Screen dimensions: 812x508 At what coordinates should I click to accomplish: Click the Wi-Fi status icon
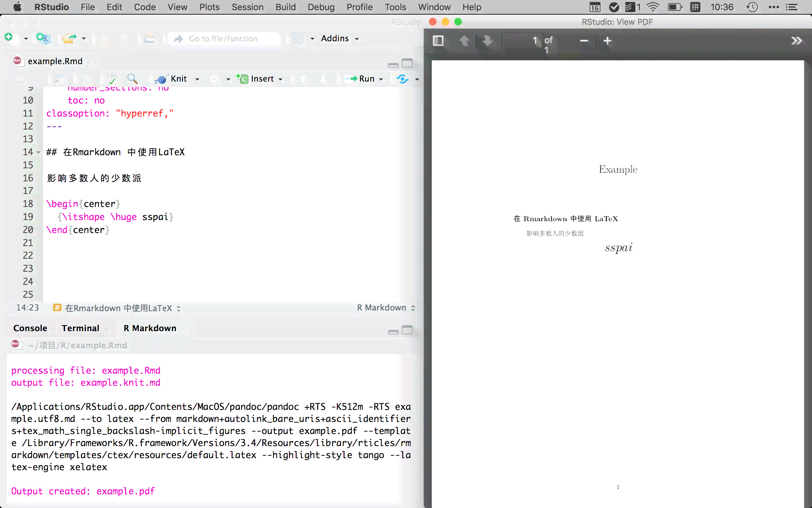click(x=653, y=7)
